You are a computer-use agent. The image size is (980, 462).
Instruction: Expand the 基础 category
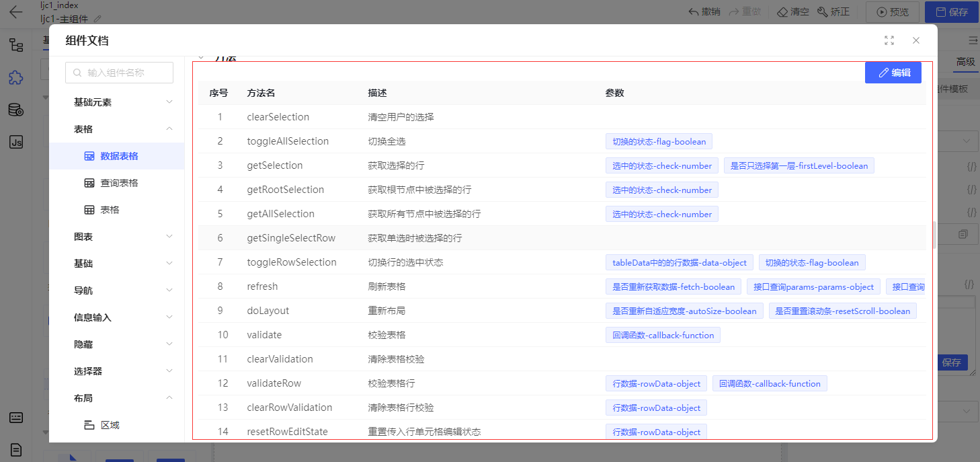pos(169,264)
